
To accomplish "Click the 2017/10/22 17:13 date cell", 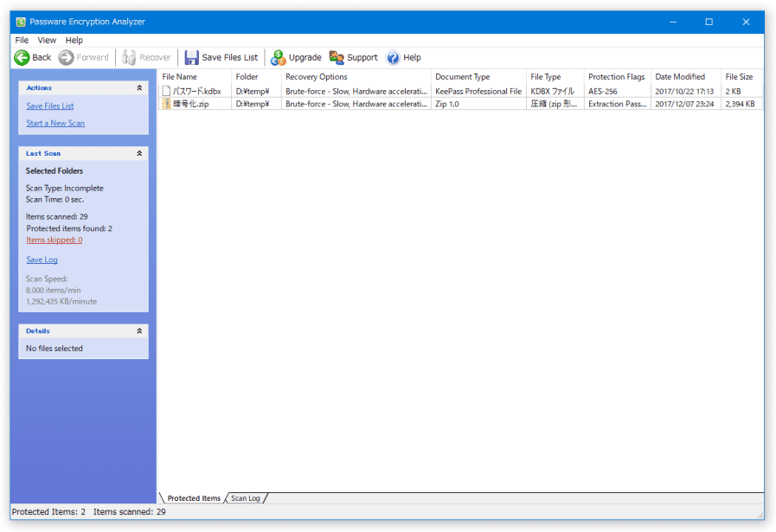I will 684,92.
